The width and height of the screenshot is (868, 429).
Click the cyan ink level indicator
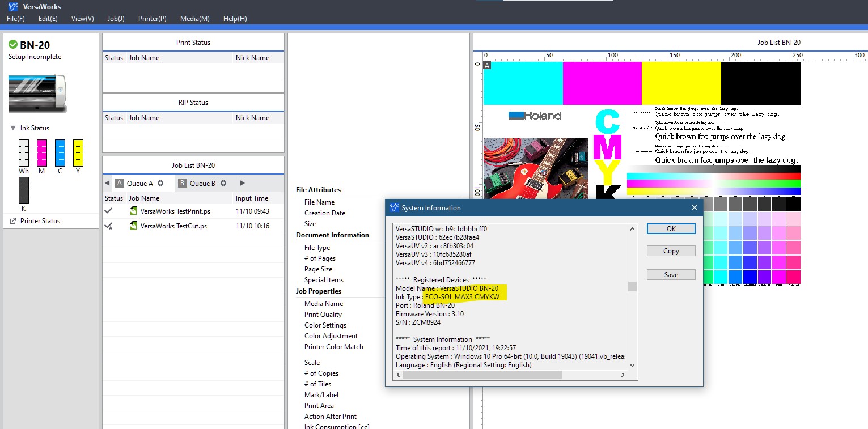pos(60,153)
